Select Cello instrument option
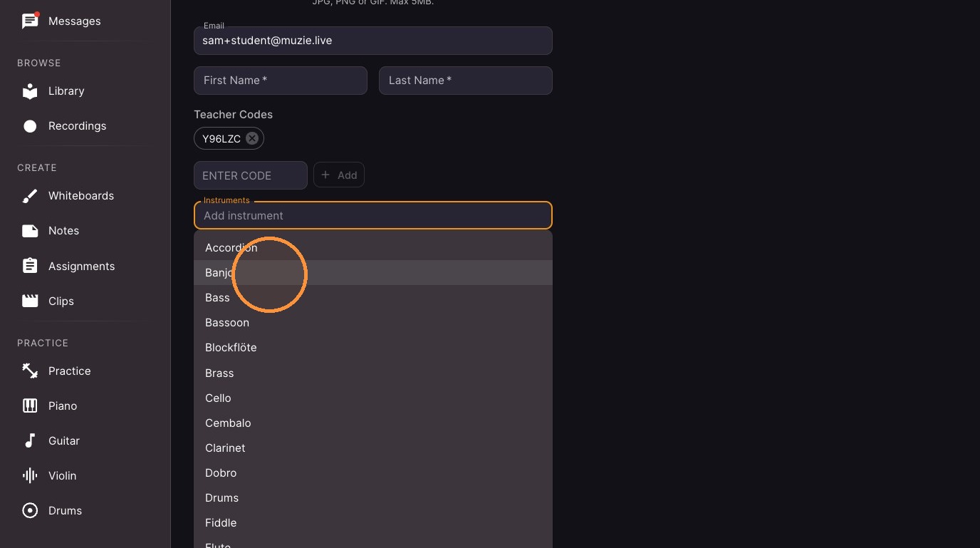The height and width of the screenshot is (548, 980). pyautogui.click(x=373, y=398)
